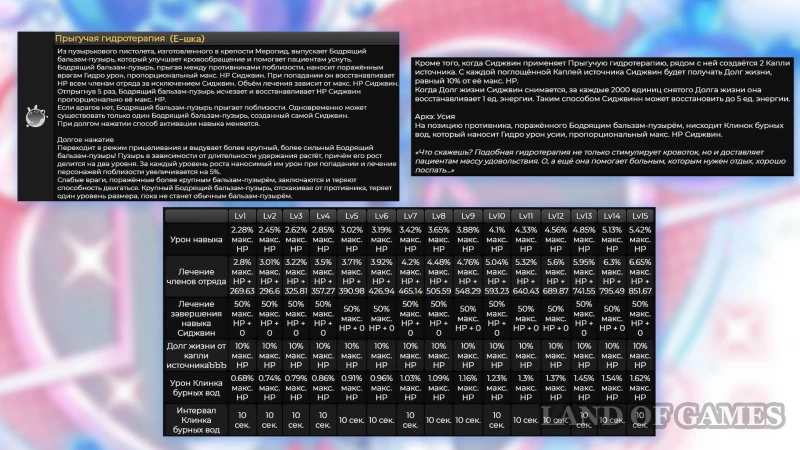The image size is (800, 450).
Task: Select the Lv1 column header
Action: (240, 216)
